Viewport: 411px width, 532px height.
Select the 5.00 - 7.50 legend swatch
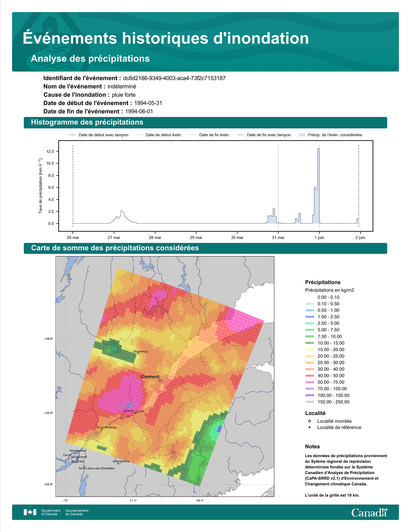309,330
